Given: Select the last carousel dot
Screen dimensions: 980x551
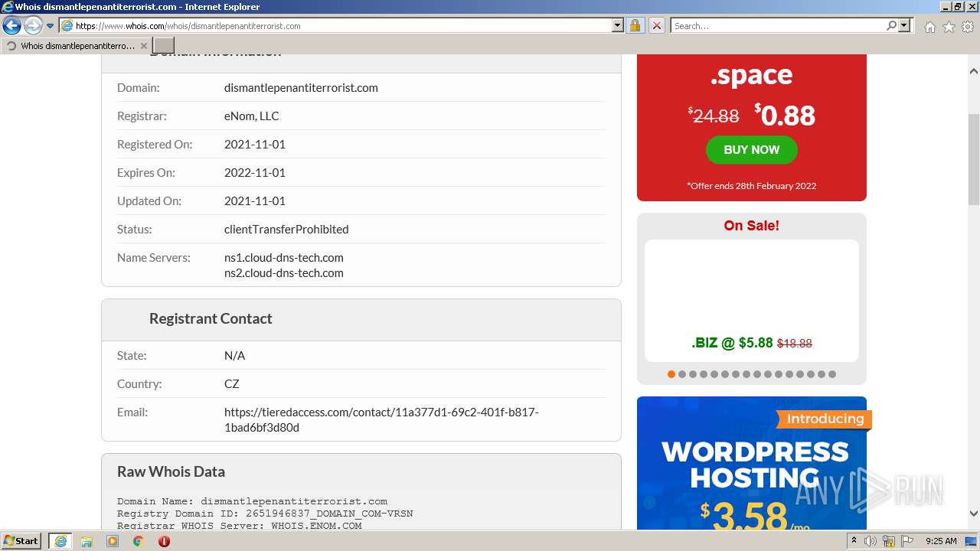Looking at the screenshot, I should point(832,374).
